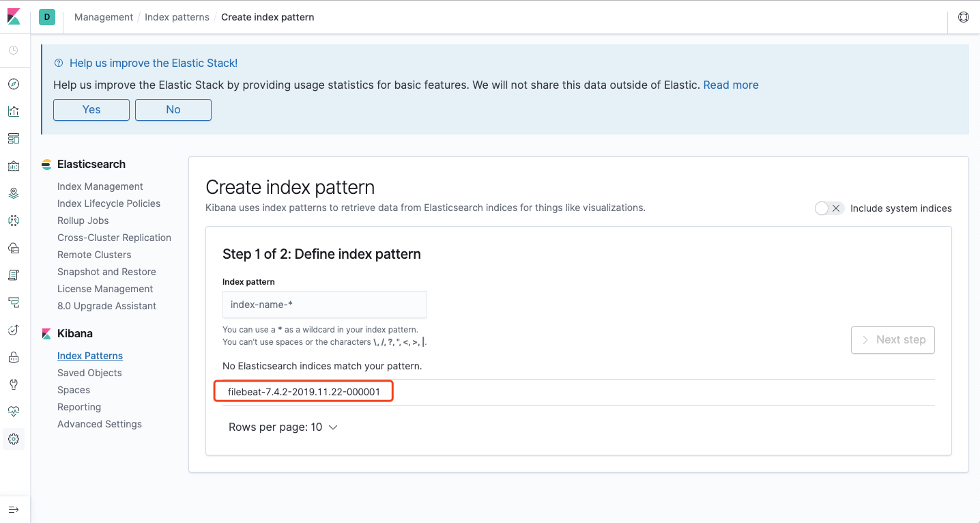Toggle Include system indices switch
The image size is (980, 523).
coord(830,208)
